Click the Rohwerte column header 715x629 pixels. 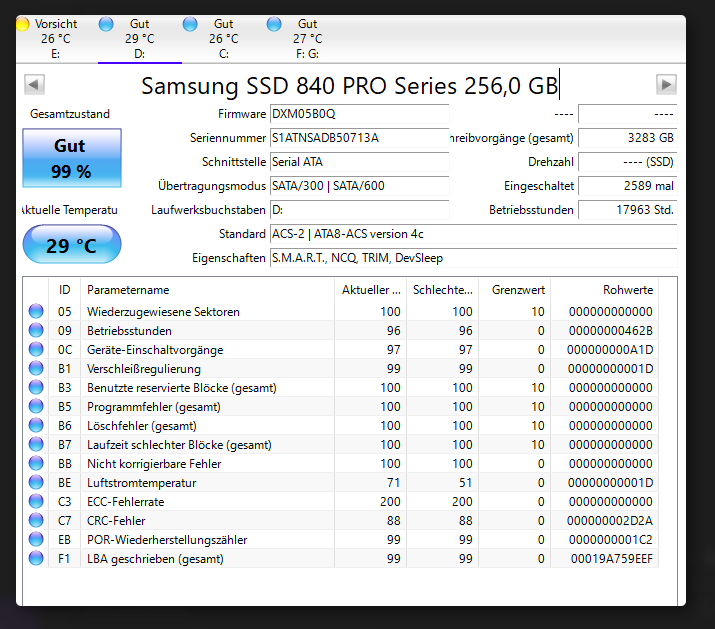[x=605, y=290]
